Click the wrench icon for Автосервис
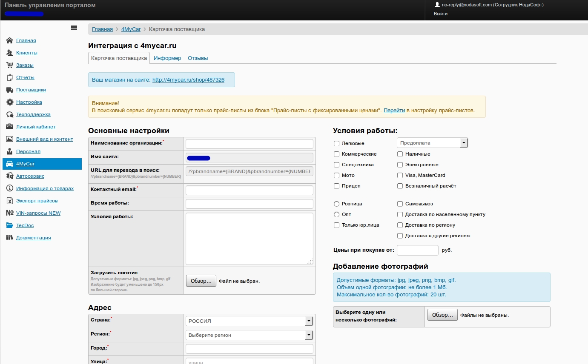Viewport: 588px width, 364px height. (9, 176)
